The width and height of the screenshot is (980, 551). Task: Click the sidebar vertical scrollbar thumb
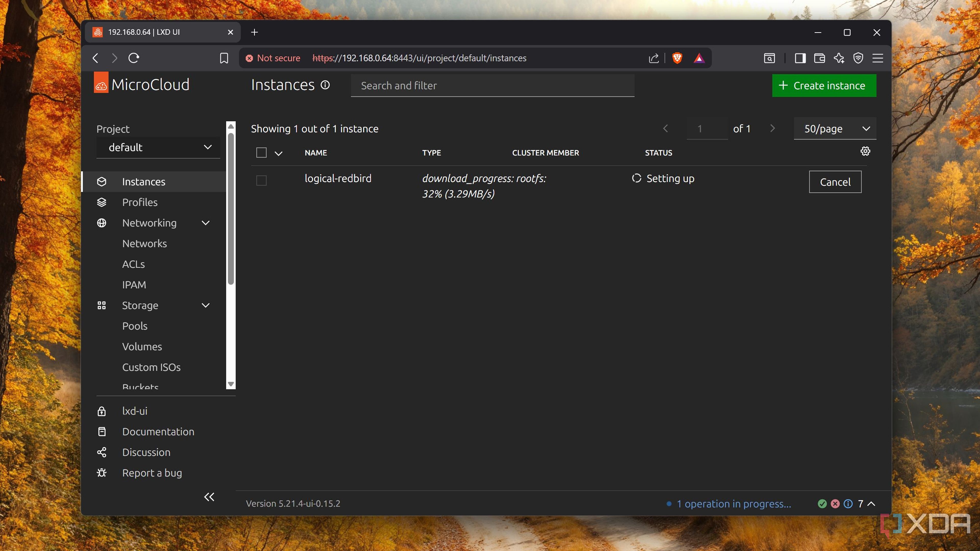point(230,208)
